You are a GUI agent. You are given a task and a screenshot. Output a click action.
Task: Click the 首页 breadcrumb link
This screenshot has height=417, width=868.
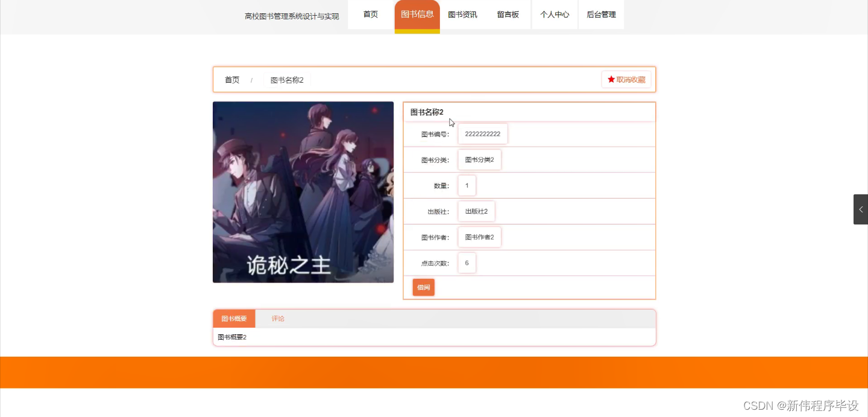tap(232, 80)
